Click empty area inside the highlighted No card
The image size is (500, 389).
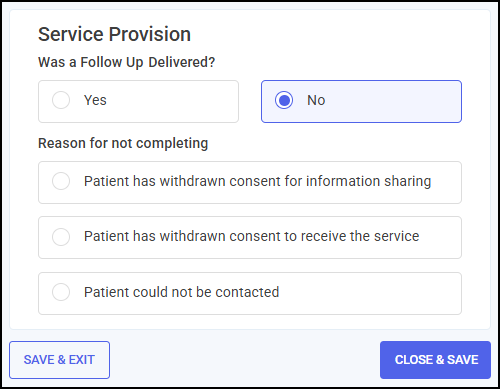click(x=393, y=101)
